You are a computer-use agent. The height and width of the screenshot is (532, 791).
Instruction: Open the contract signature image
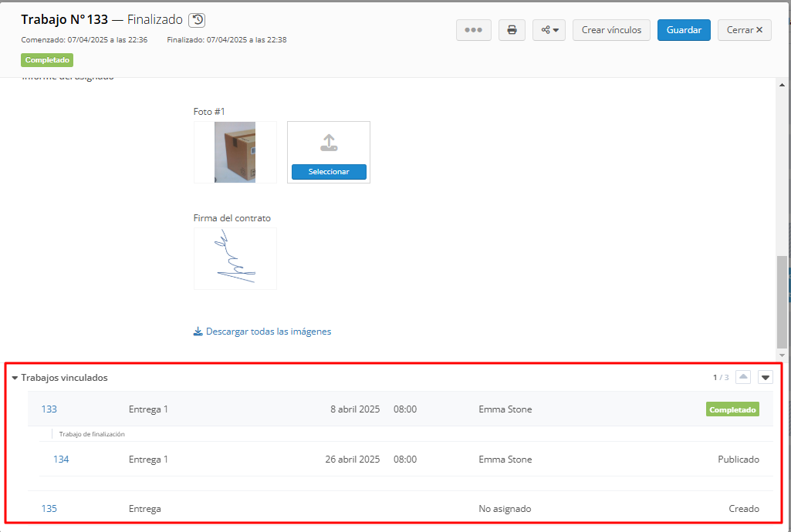click(x=235, y=258)
